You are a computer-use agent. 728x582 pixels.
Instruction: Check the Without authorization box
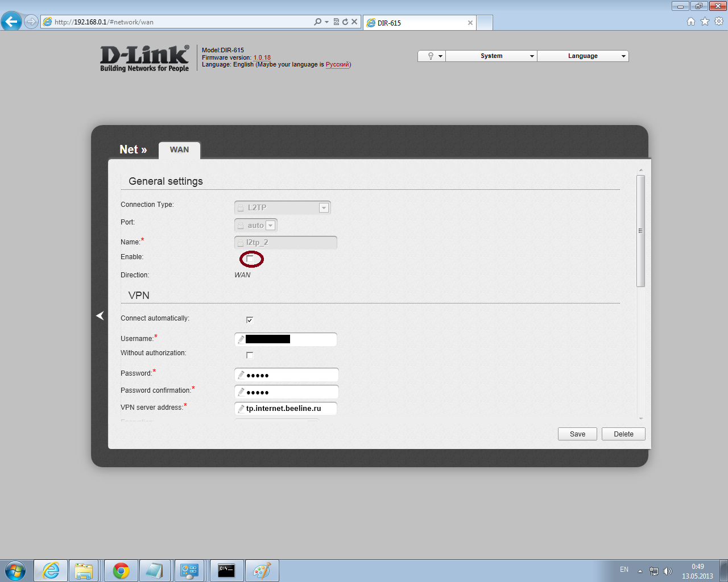tap(250, 355)
